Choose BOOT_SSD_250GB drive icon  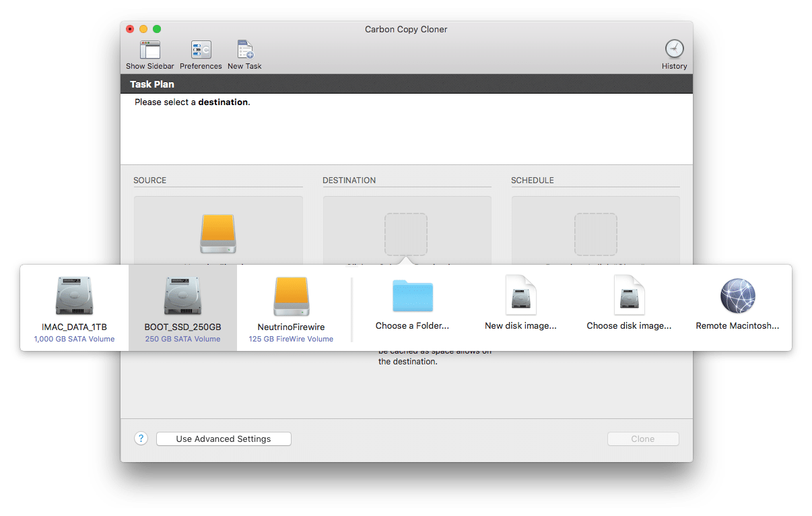182,297
